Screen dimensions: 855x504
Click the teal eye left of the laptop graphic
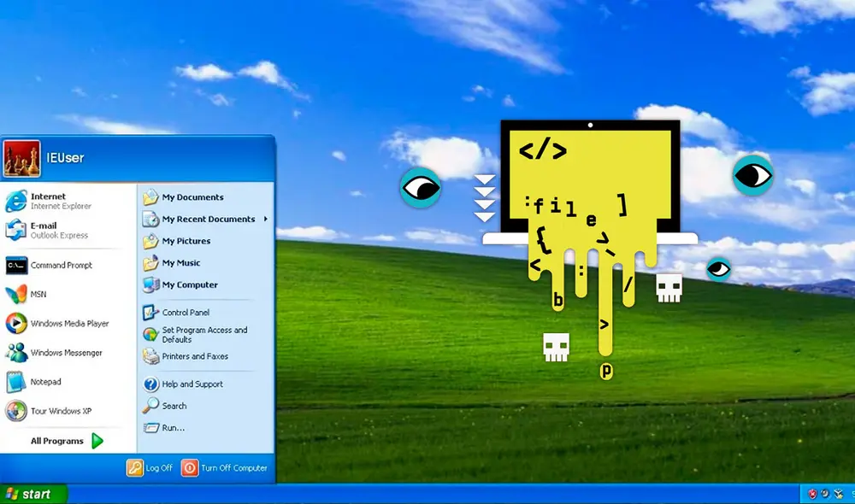[420, 186]
